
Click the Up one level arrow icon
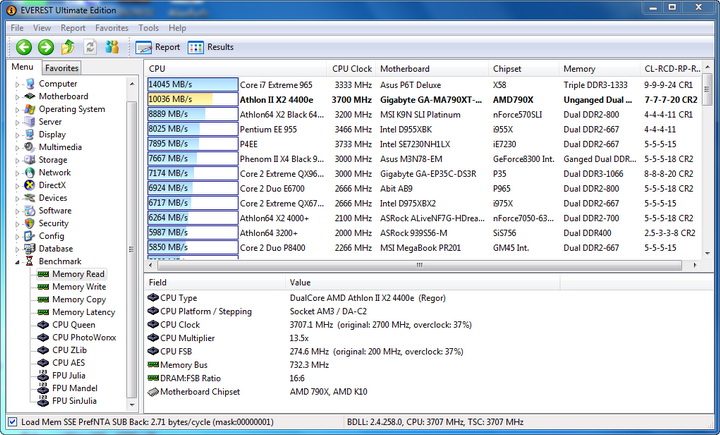68,47
